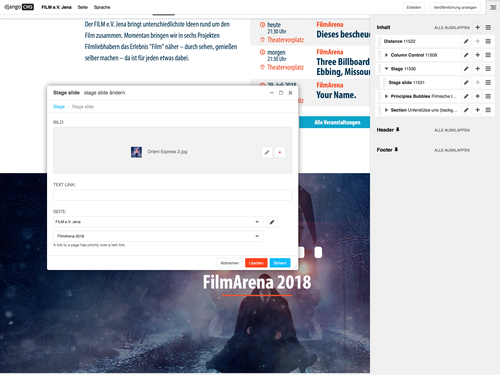
Task: Expand Section Unterstütze uns row
Action: pos(386,110)
